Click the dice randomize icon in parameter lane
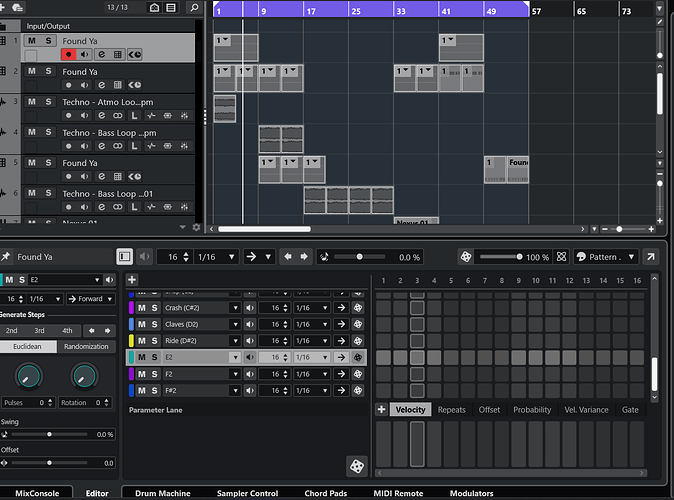 coord(357,466)
